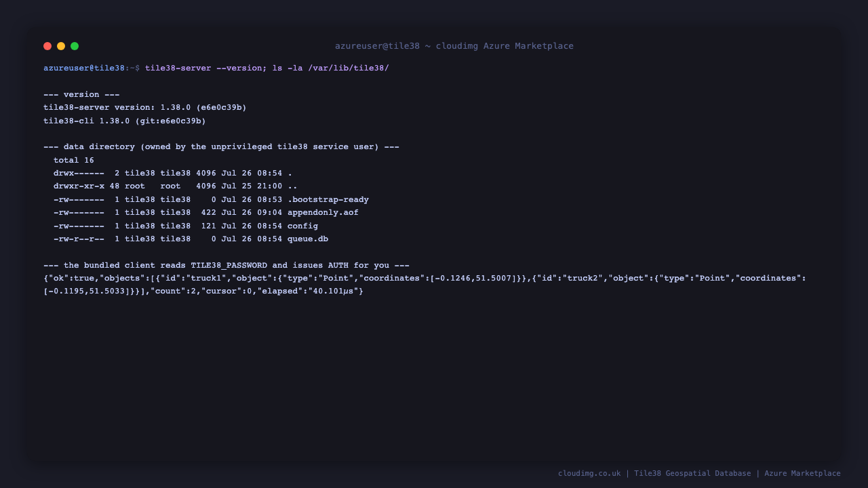
Task: Click the JSON line with elapsed 40.101µs
Action: tap(203, 291)
